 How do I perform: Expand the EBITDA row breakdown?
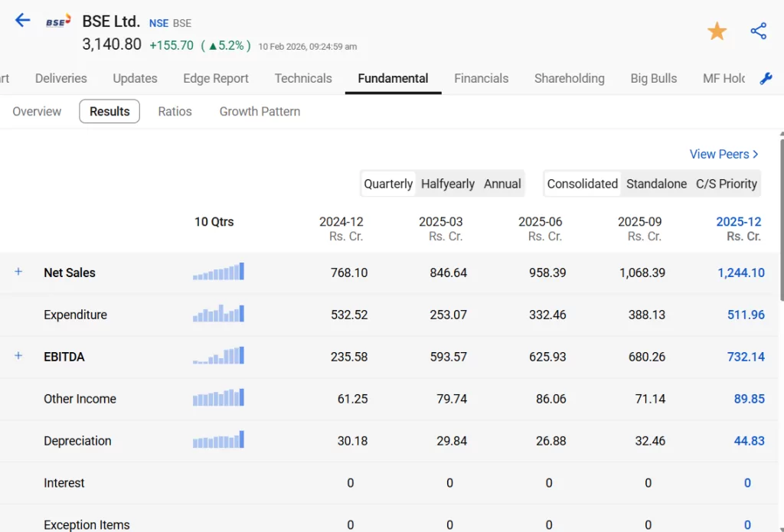[18, 356]
